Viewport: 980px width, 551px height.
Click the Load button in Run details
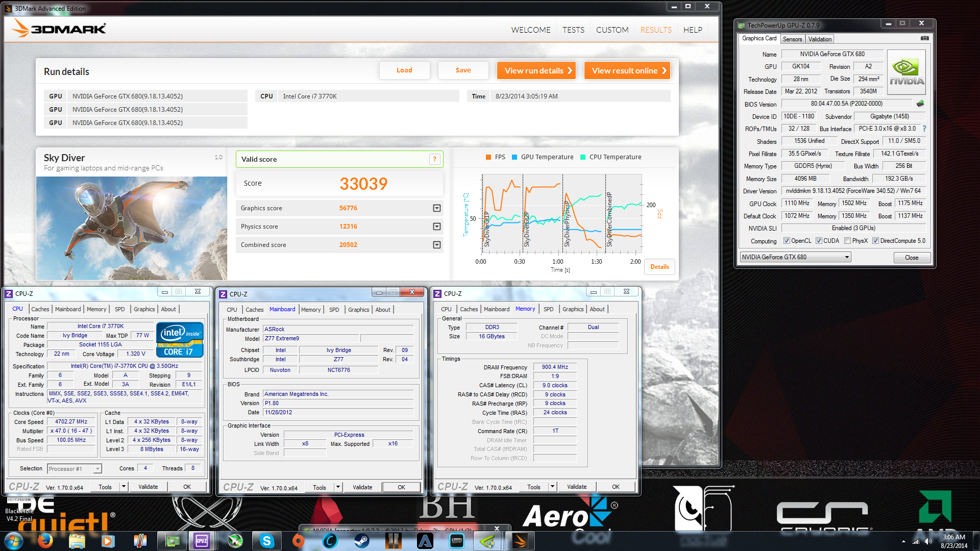tap(404, 70)
